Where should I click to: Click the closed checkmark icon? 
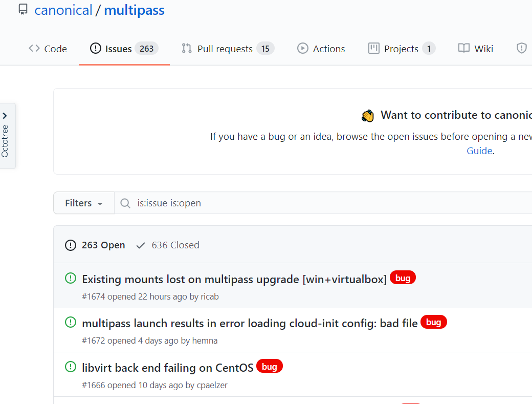[141, 245]
